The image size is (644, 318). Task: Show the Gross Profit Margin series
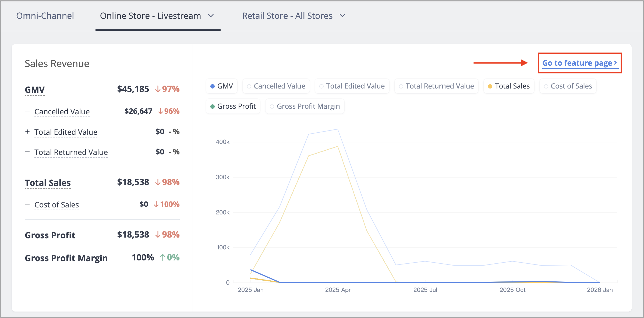click(x=305, y=106)
